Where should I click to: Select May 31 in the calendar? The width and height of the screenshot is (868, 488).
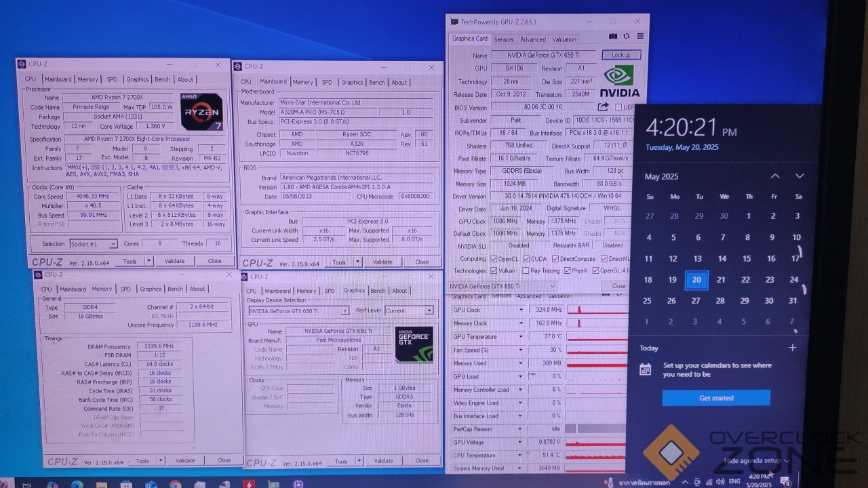click(x=793, y=301)
